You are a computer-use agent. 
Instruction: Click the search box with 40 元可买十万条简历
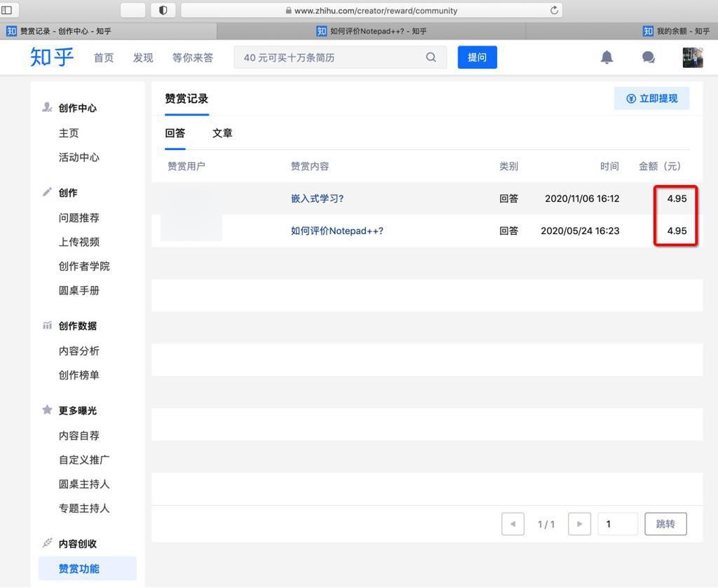340,57
